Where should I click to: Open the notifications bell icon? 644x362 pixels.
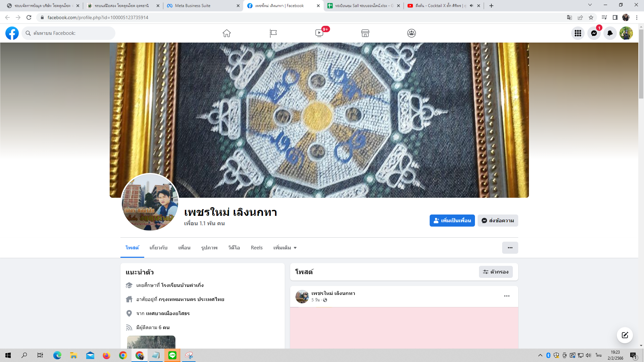[610, 33]
